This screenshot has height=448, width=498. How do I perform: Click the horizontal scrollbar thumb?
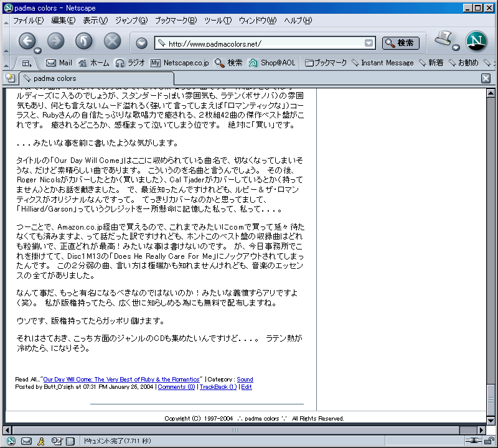tap(236, 430)
